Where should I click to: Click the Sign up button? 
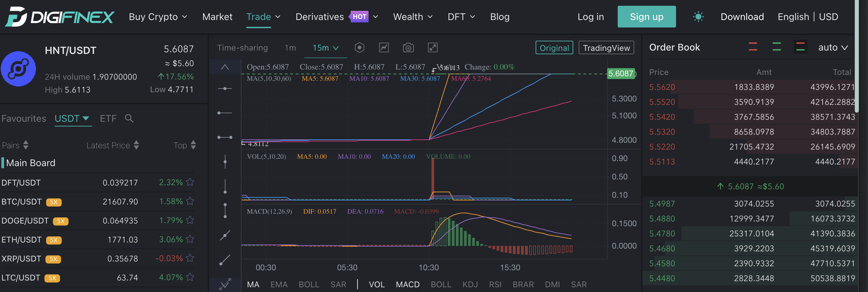(647, 17)
